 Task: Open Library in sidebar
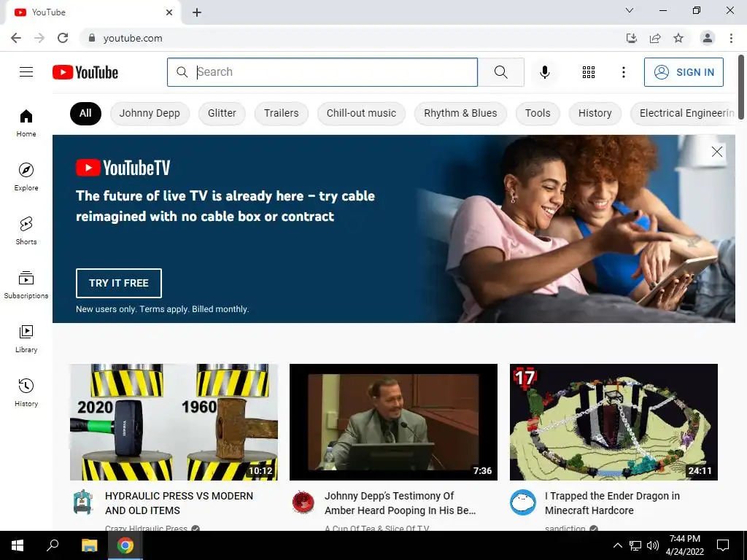point(26,338)
